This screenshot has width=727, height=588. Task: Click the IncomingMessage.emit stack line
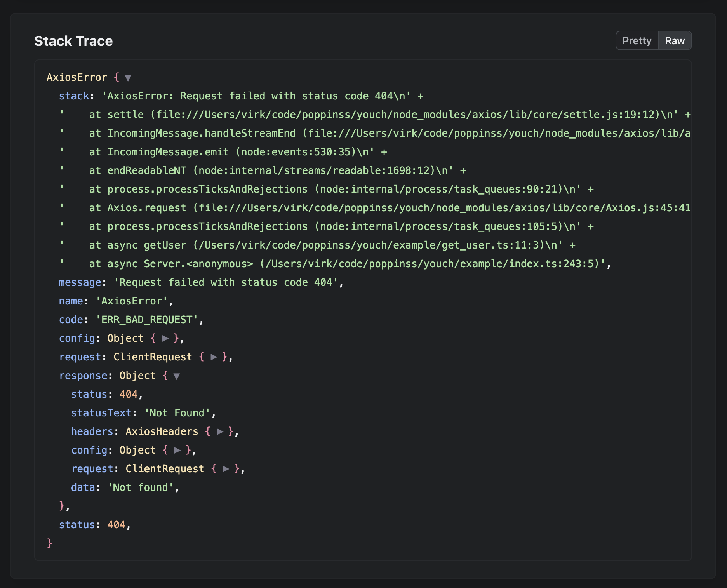[223, 152]
